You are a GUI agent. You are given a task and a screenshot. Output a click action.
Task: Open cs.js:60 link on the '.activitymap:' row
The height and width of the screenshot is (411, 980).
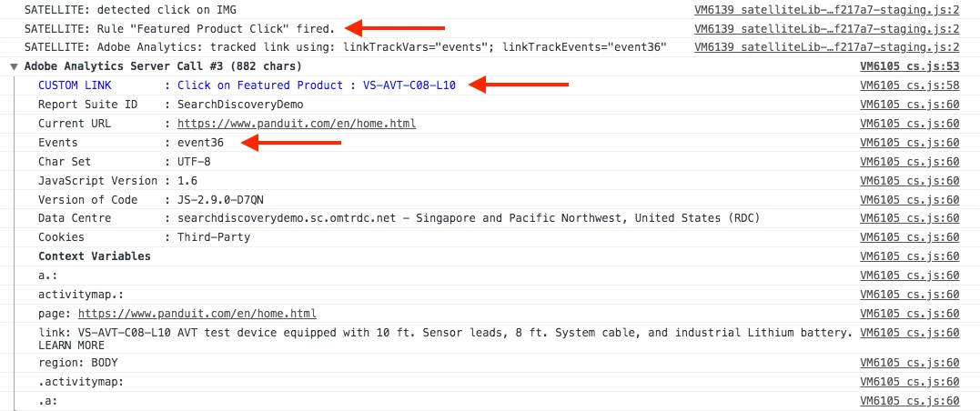(909, 382)
